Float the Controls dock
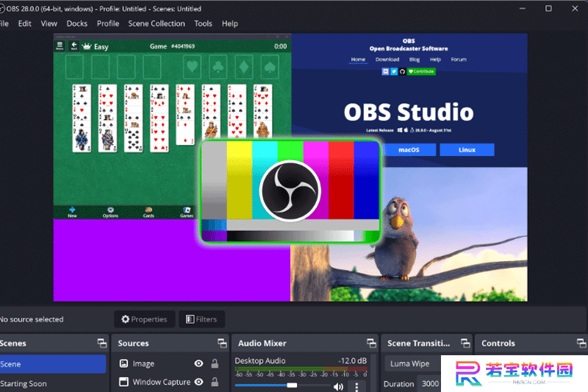 pos(581,343)
